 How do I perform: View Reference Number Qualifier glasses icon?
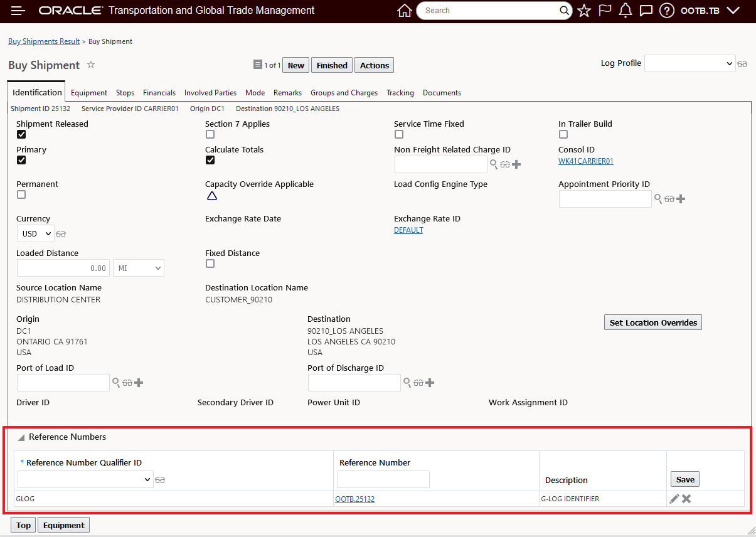[160, 480]
